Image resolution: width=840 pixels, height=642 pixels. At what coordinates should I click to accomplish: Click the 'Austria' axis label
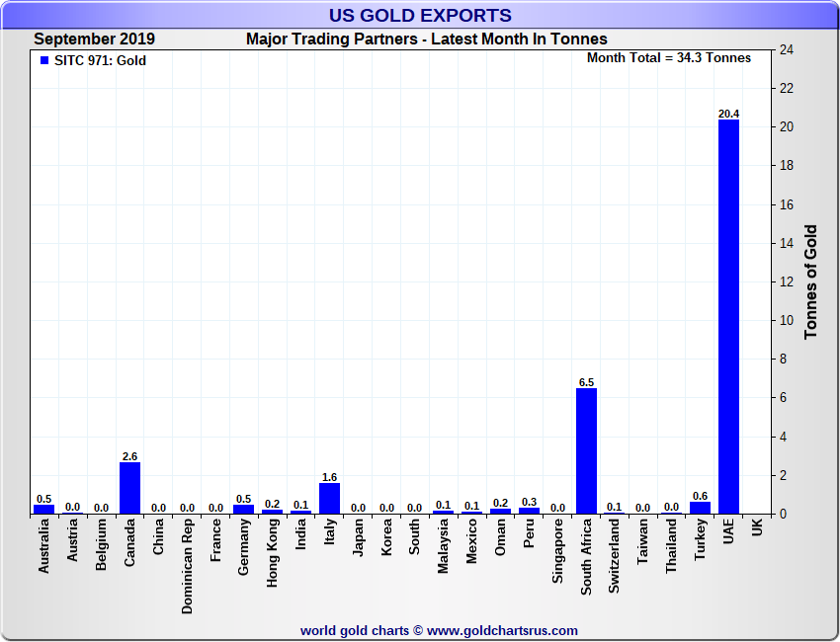(72, 540)
